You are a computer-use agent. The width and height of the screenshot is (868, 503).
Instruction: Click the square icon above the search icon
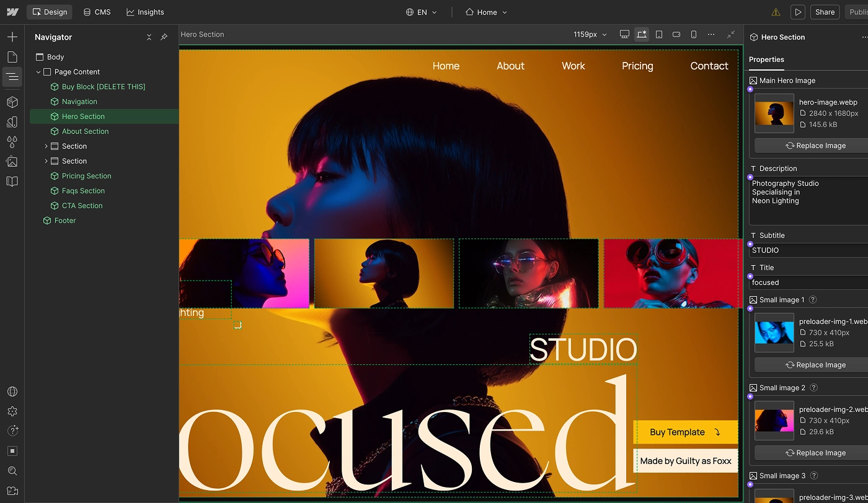(12, 451)
